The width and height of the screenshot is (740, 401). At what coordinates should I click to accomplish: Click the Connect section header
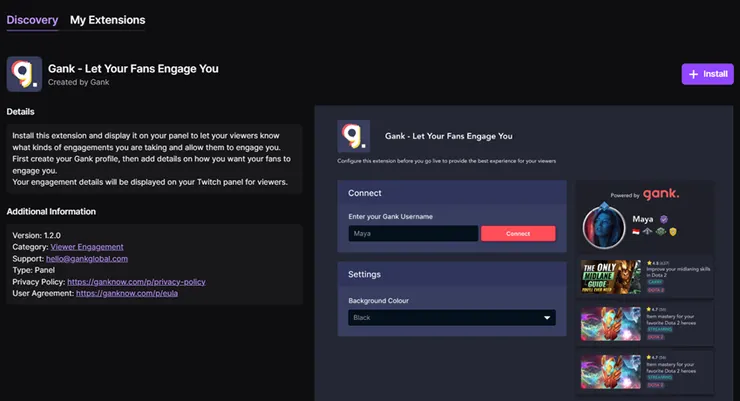pyautogui.click(x=452, y=192)
